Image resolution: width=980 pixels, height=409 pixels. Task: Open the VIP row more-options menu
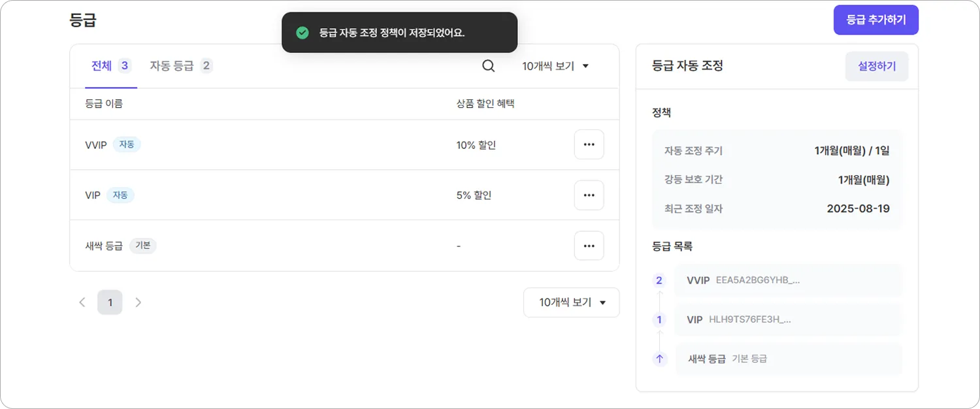pyautogui.click(x=589, y=195)
